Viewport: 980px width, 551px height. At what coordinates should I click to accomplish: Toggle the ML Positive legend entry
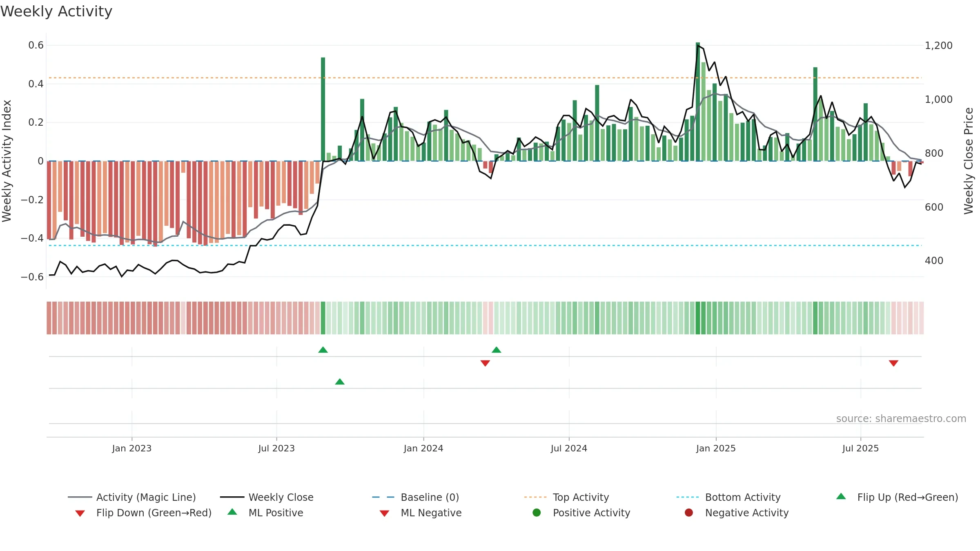click(265, 513)
